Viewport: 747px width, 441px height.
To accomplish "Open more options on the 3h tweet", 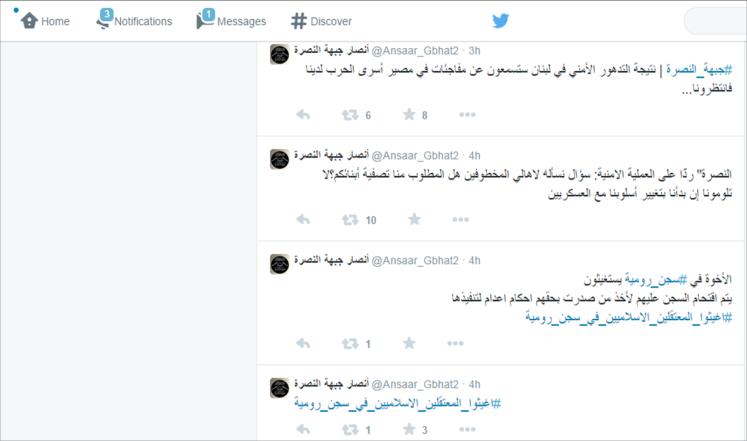I will coord(467,115).
